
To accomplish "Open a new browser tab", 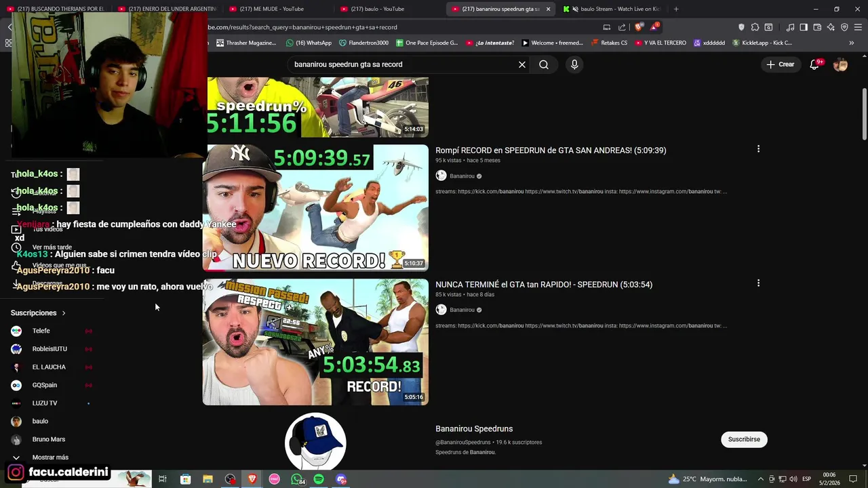I will click(x=676, y=9).
